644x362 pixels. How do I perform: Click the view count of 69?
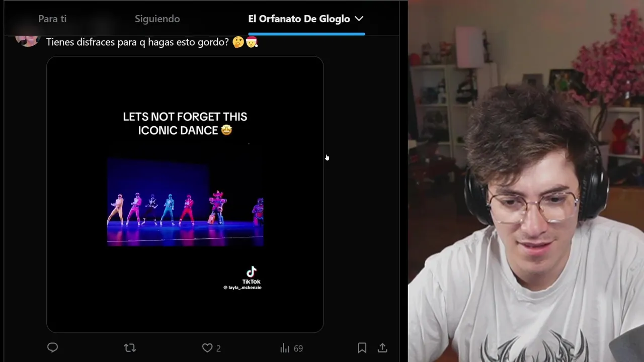298,348
